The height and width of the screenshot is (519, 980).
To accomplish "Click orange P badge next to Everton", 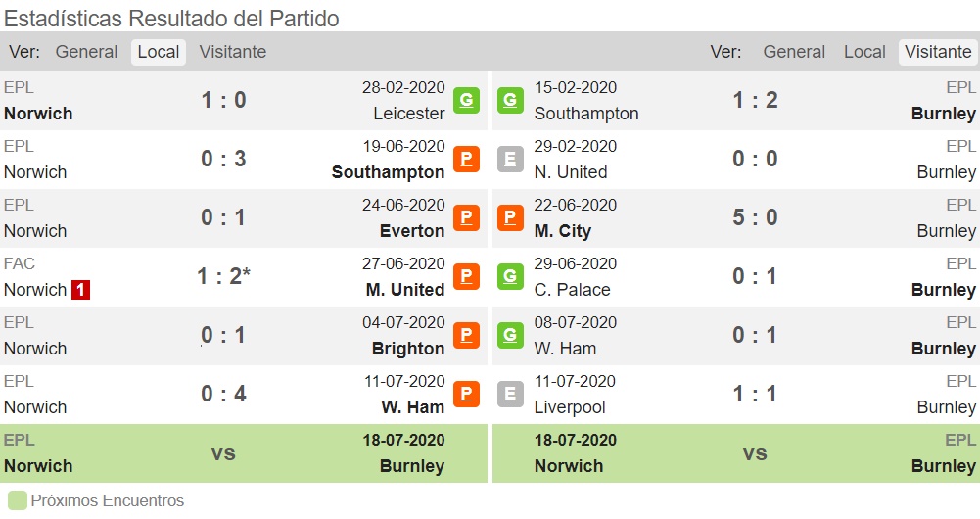I will 466,217.
